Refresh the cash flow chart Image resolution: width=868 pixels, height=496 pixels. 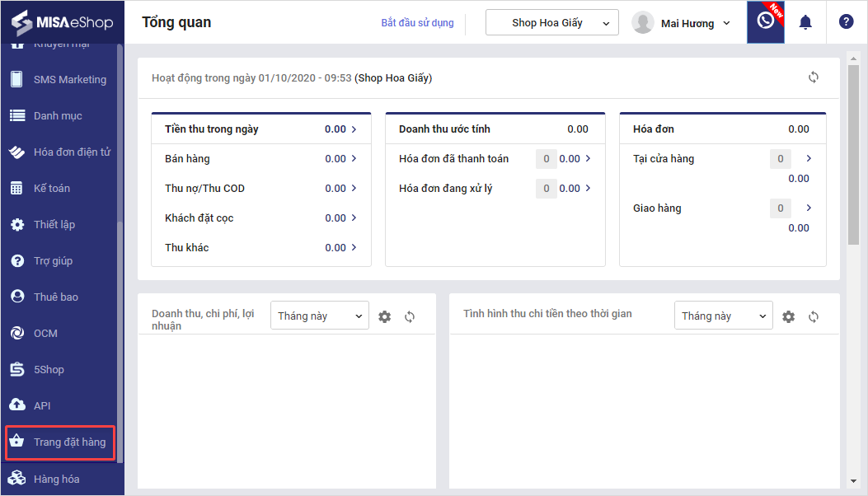point(814,316)
